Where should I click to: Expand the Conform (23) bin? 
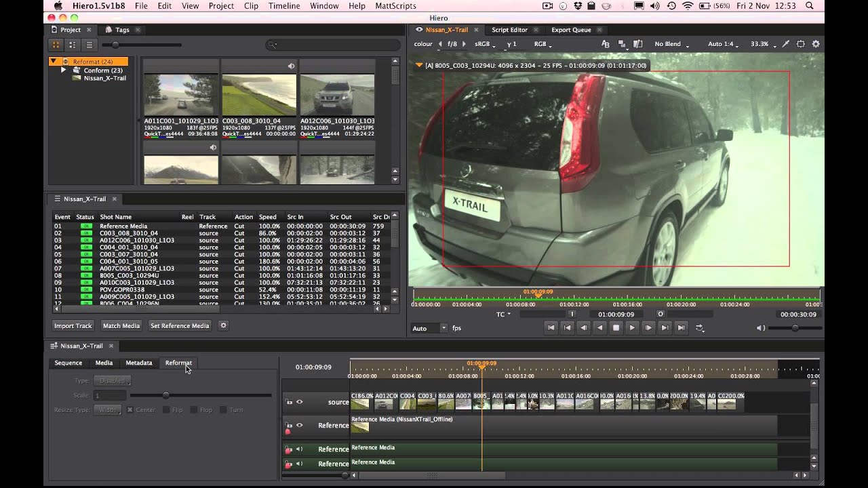tap(64, 70)
